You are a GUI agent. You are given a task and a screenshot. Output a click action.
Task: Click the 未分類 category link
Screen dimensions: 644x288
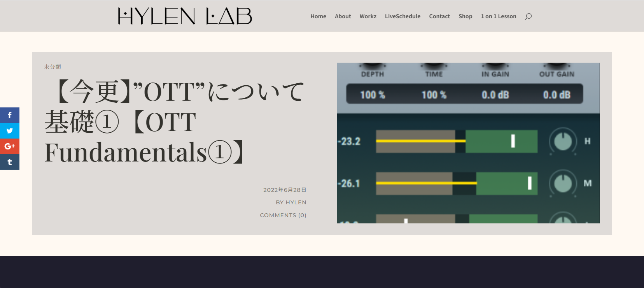pos(52,67)
